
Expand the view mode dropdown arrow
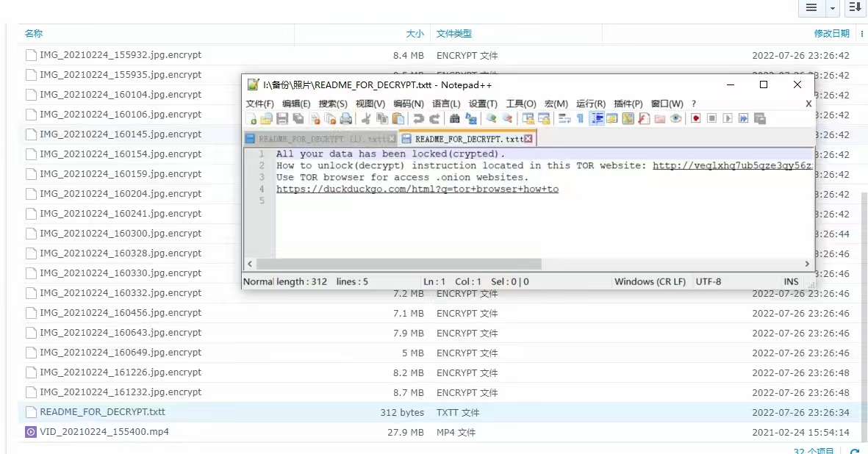tap(832, 8)
